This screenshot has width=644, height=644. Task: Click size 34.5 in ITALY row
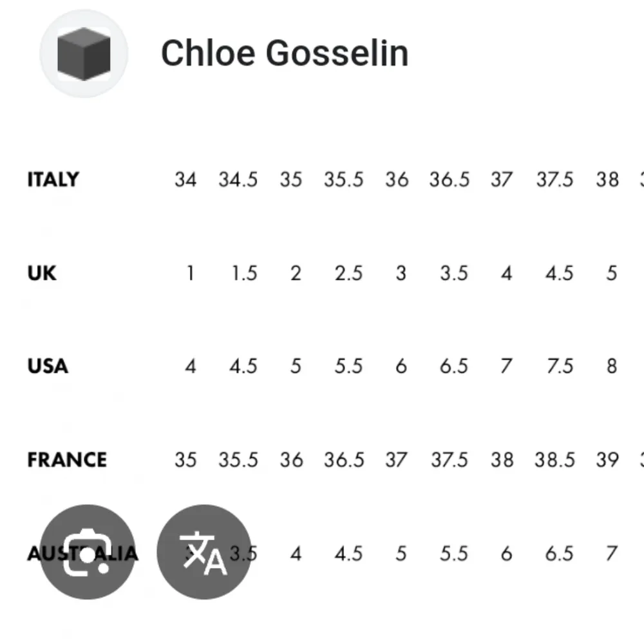click(x=238, y=180)
